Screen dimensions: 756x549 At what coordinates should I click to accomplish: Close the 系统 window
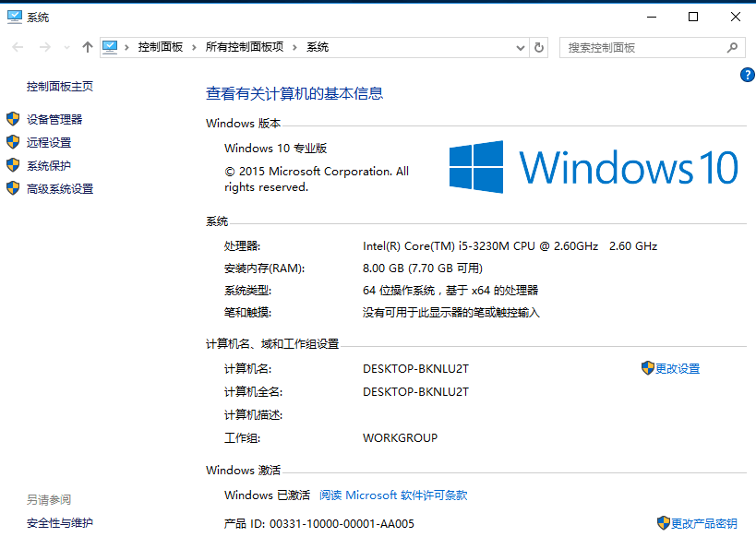coord(736,17)
